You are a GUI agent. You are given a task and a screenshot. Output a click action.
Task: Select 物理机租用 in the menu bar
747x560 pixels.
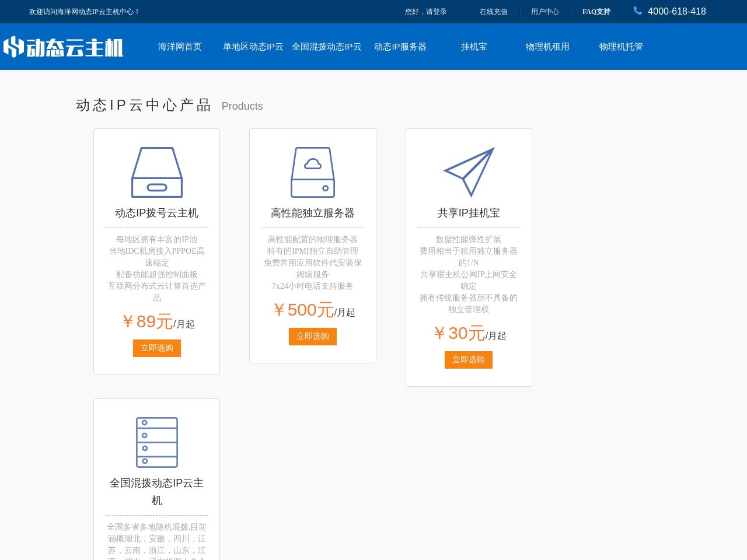click(x=547, y=47)
